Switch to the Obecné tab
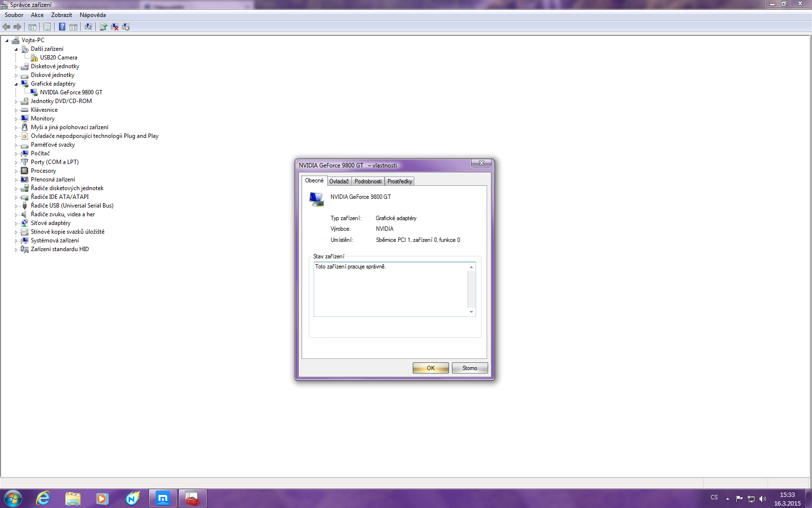Viewport: 812px width, 508px height. coord(314,180)
